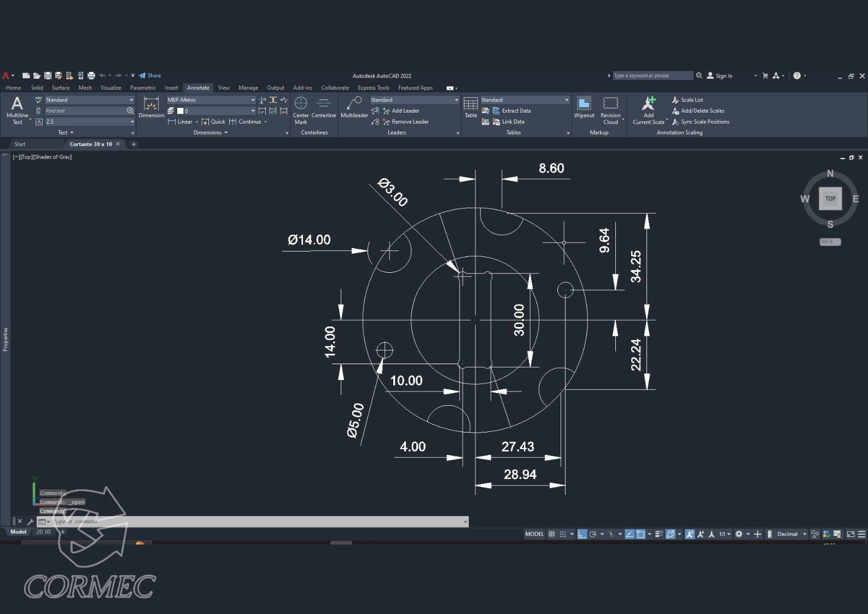This screenshot has height=614, width=868.
Task: Activate the Multileader tool
Action: pos(354,107)
